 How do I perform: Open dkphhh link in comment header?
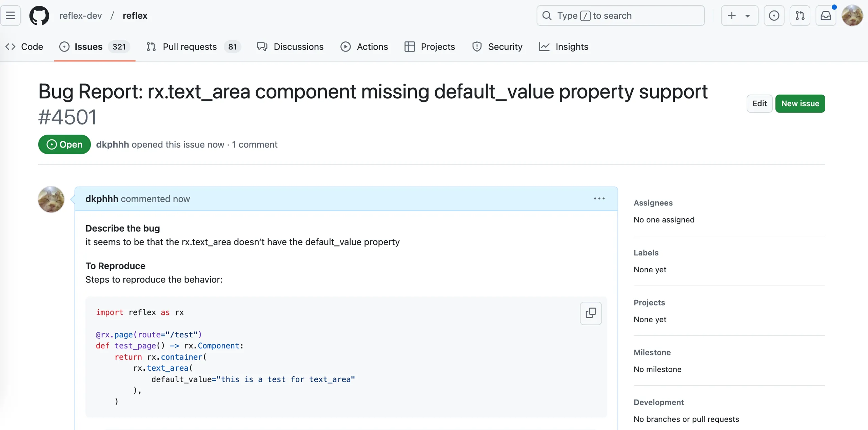tap(102, 199)
